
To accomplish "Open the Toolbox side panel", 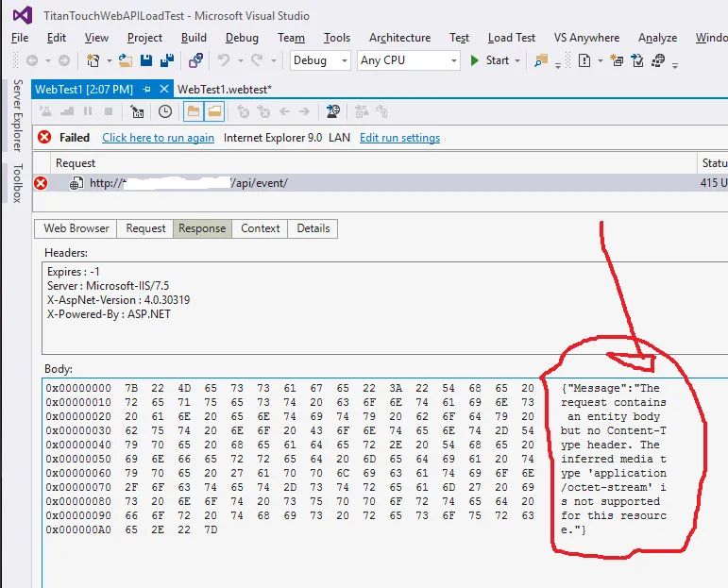I will tap(18, 183).
